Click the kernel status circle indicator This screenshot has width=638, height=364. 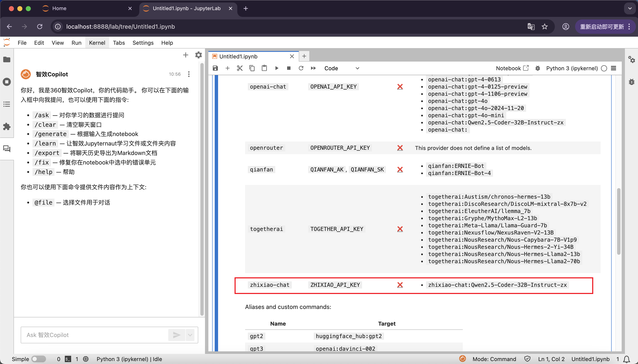click(x=604, y=68)
